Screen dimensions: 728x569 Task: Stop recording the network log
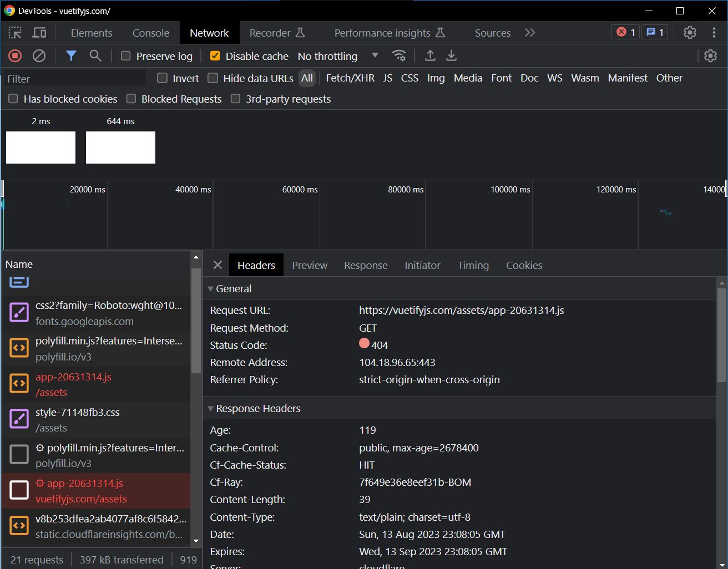[14, 55]
